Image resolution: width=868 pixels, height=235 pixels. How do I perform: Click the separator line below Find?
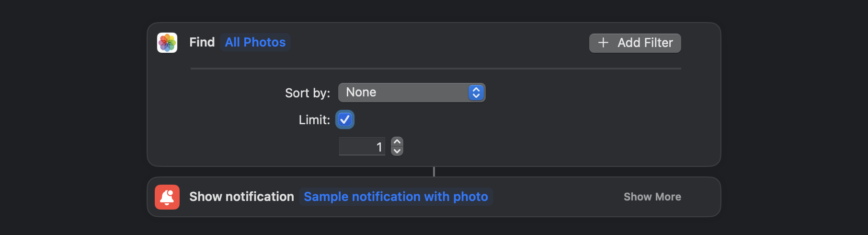[x=436, y=69]
